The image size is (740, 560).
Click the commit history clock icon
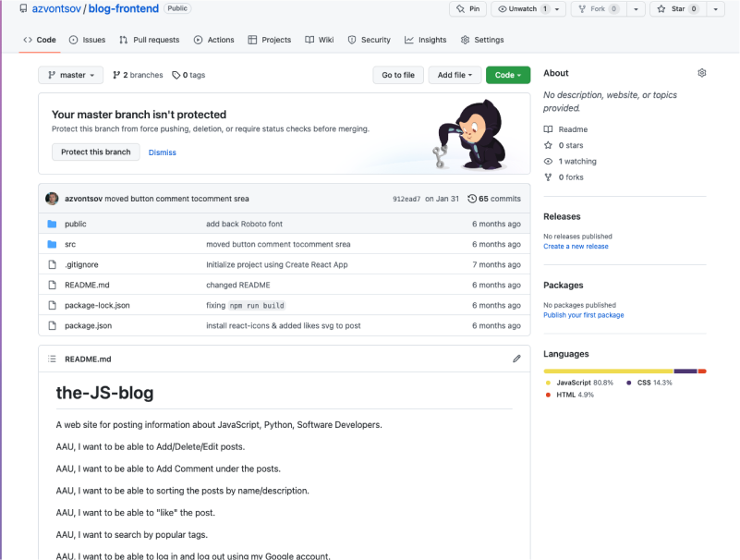tap(472, 199)
